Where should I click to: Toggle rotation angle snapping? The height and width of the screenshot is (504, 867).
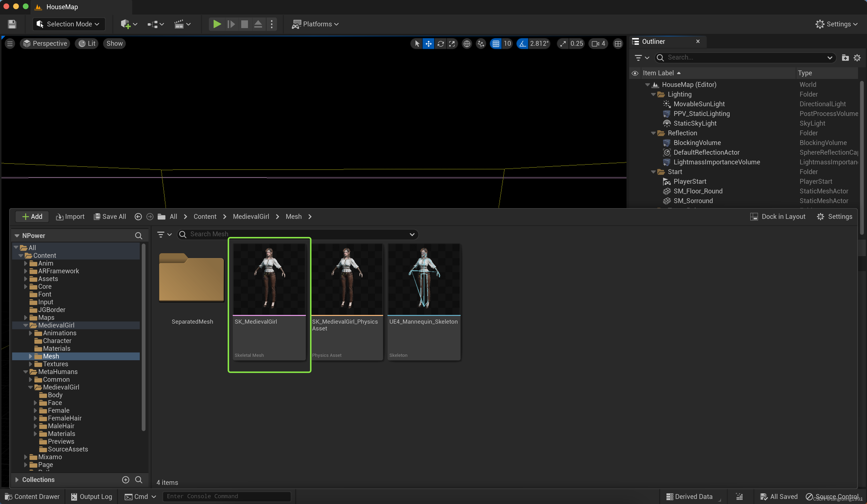coord(522,44)
